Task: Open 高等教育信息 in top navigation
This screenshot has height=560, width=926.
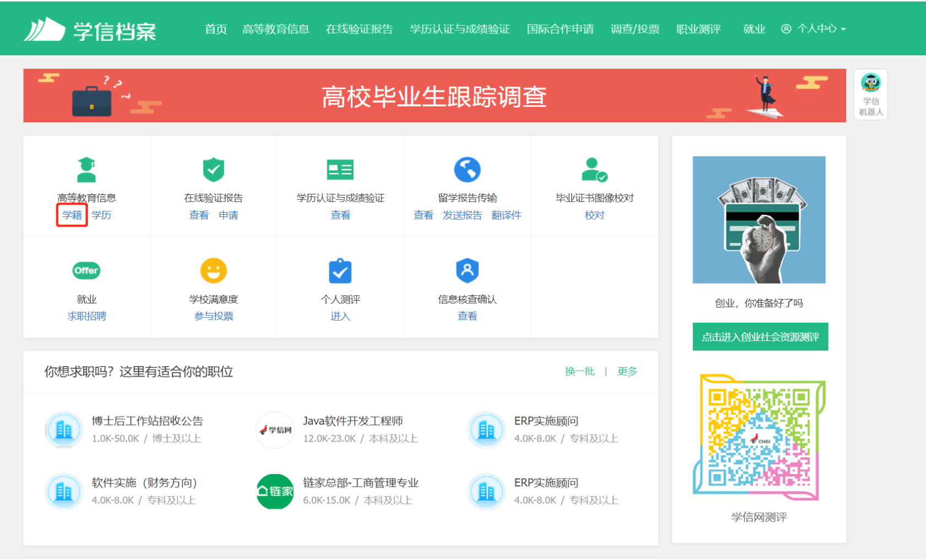Action: pyautogui.click(x=275, y=29)
